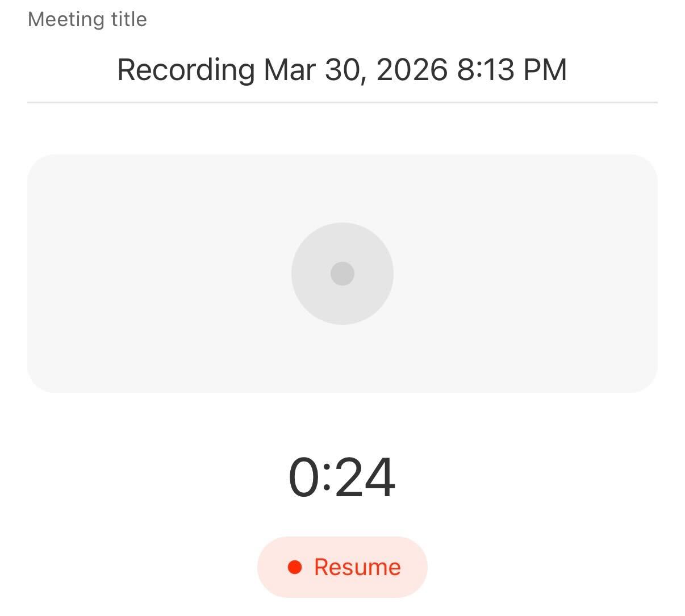Click the visualizer panel right of circle
685x616 pixels.
[525, 274]
